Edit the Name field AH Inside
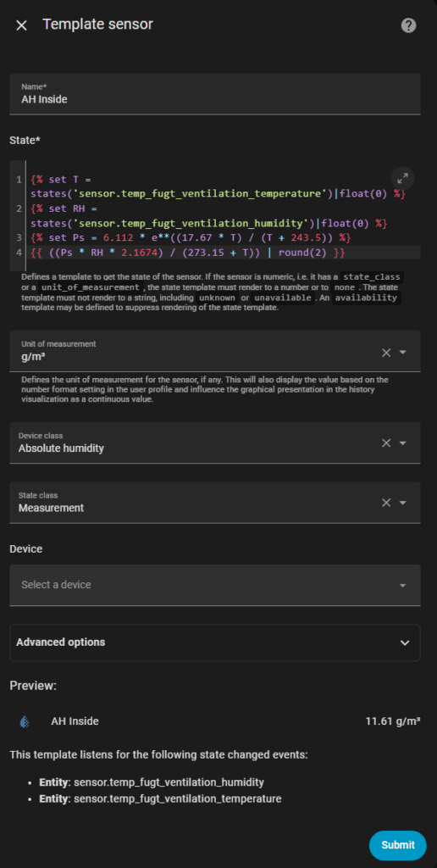The height and width of the screenshot is (868, 437). pyautogui.click(x=214, y=93)
